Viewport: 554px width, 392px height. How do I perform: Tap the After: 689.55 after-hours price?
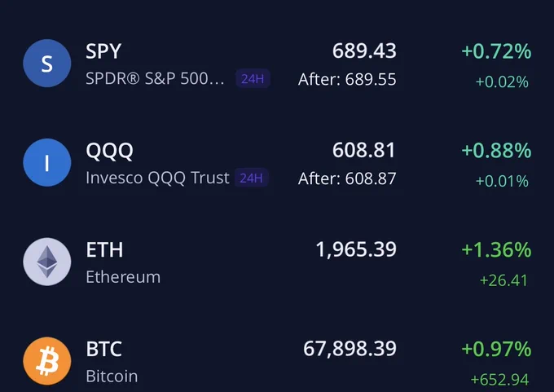[x=347, y=80]
